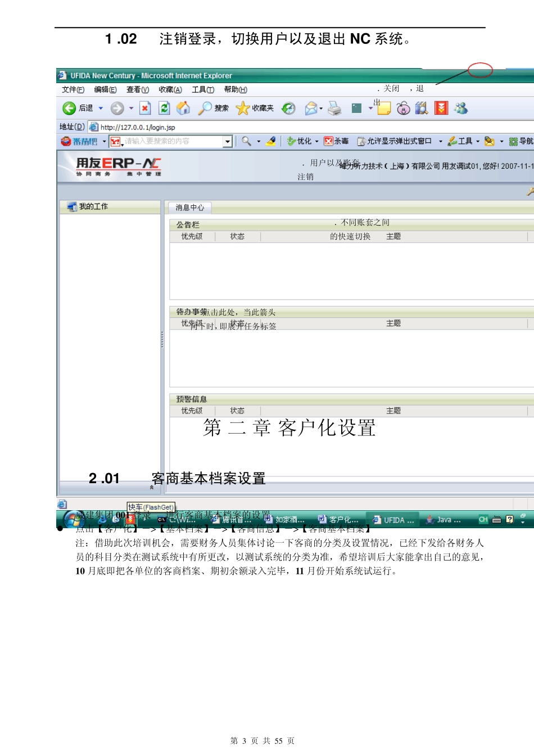Switch to C:\WI... command prompt taskbar button
The width and height of the screenshot is (534, 756).
(x=177, y=520)
